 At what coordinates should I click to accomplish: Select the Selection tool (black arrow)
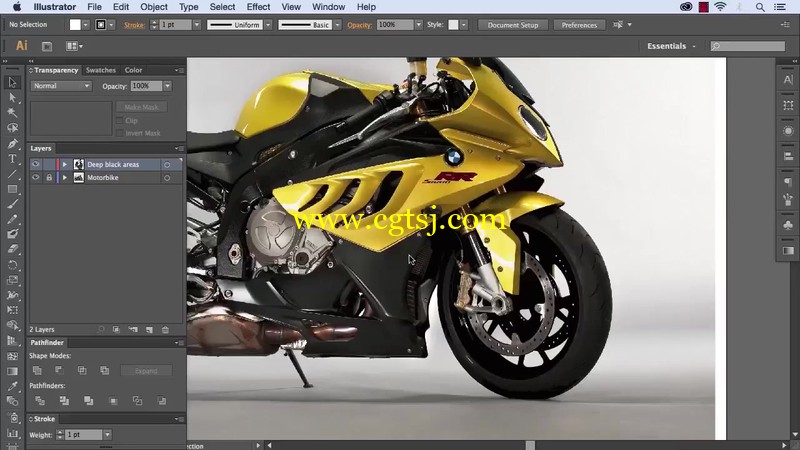point(12,82)
